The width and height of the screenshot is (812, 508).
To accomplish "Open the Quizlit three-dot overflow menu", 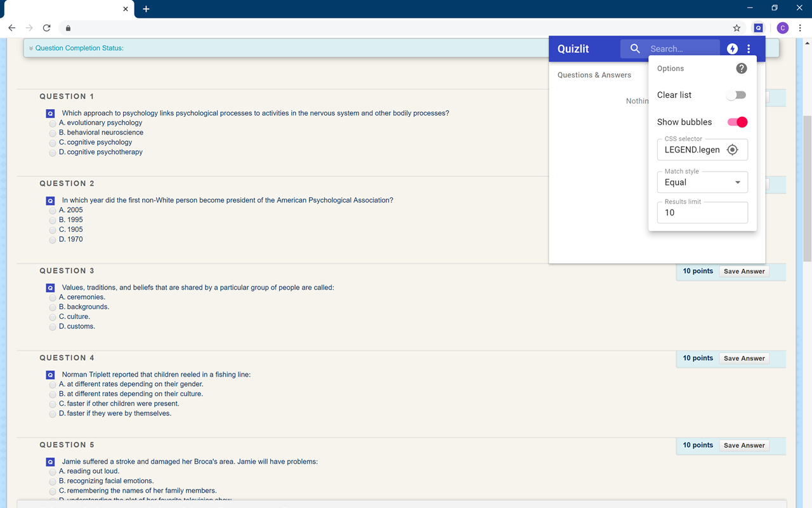I will (x=749, y=48).
